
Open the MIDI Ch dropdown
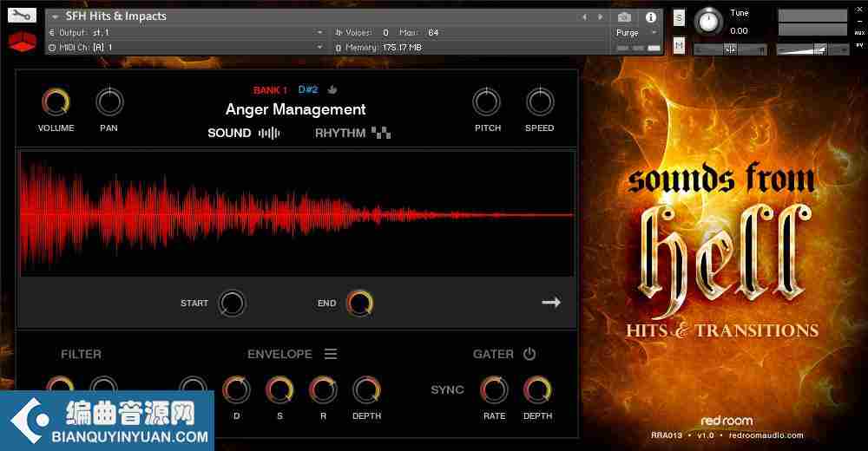[319, 48]
